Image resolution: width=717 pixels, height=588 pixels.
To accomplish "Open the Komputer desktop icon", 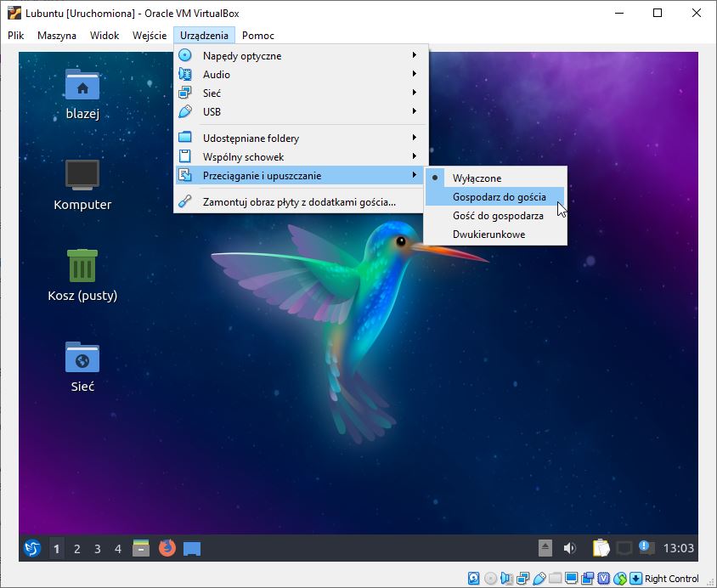I will coord(82,175).
